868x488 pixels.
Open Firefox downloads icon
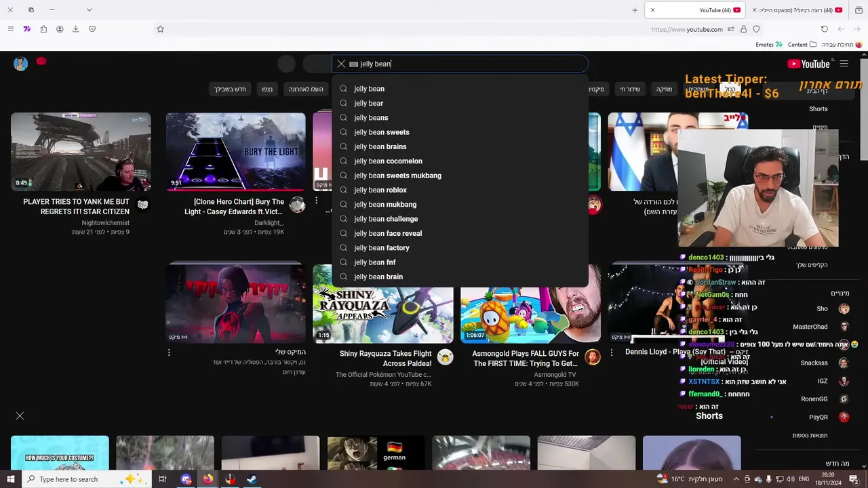click(x=76, y=29)
